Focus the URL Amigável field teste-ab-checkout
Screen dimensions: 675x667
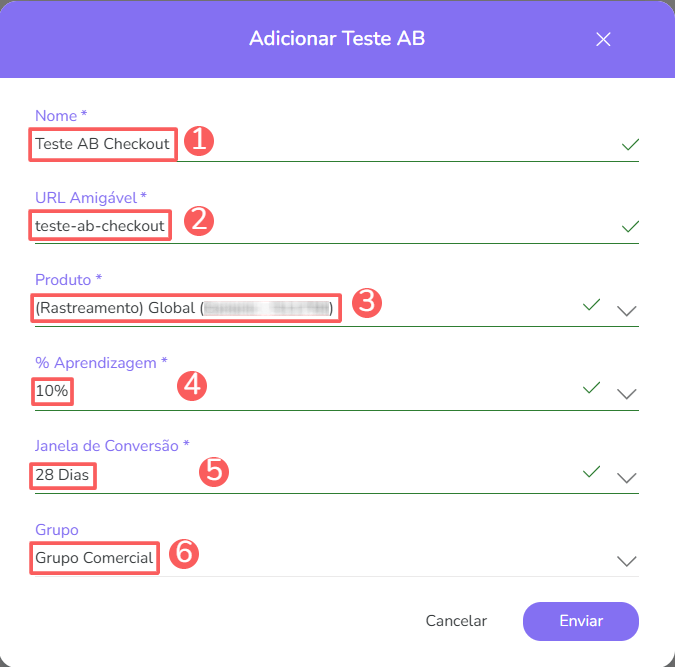100,226
